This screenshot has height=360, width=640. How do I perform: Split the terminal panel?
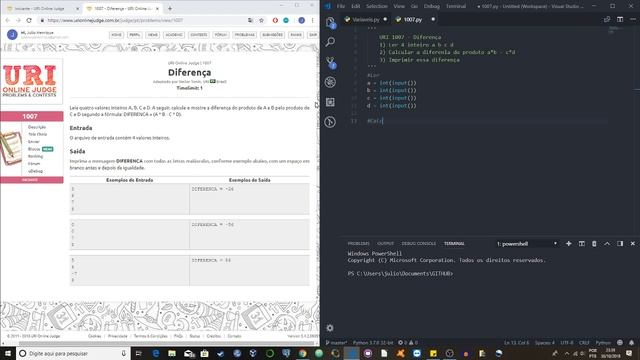[x=582, y=244]
